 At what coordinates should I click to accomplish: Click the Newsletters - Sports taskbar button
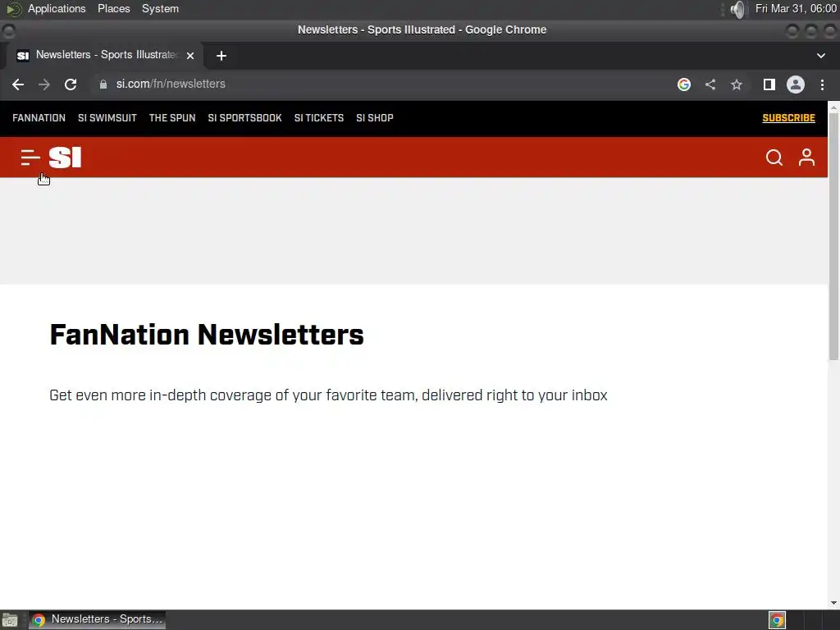click(97, 620)
